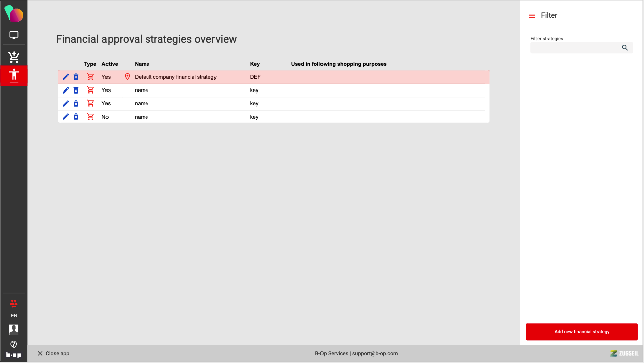Image resolution: width=644 pixels, height=363 pixels.
Task: Collapse the Filter panel via hamburger icon
Action: [532, 16]
